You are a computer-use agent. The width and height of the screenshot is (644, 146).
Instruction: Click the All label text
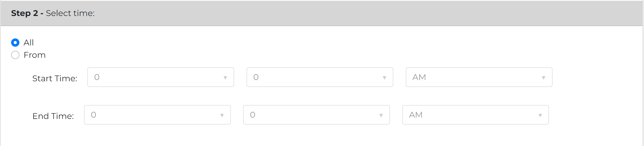(x=29, y=43)
